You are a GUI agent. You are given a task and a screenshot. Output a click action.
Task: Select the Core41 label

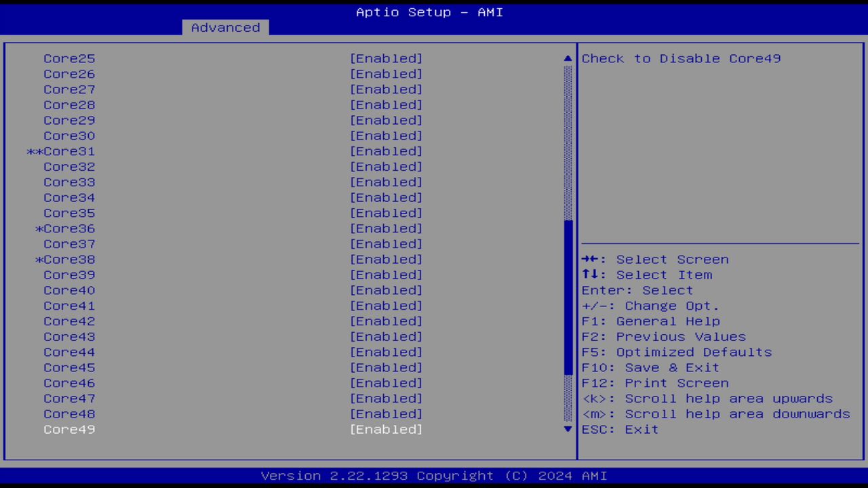(69, 306)
